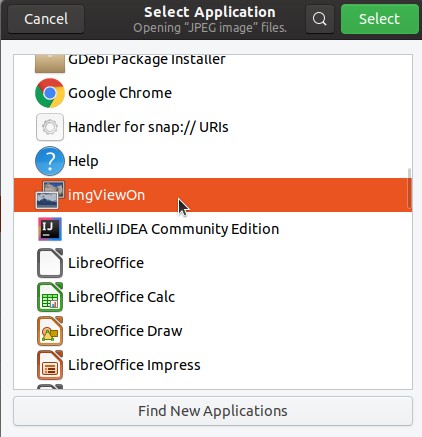This screenshot has height=437, width=422.
Task: Confirm with the green Select button
Action: (380, 19)
